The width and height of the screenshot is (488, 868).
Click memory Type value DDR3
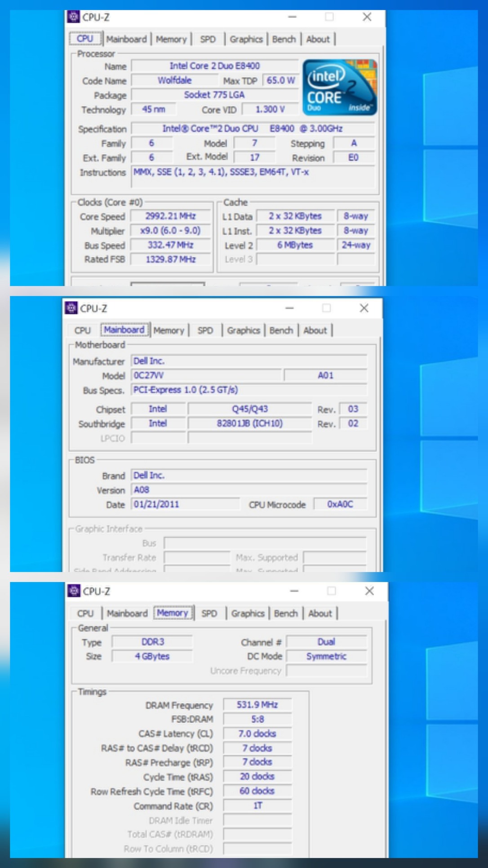point(152,642)
